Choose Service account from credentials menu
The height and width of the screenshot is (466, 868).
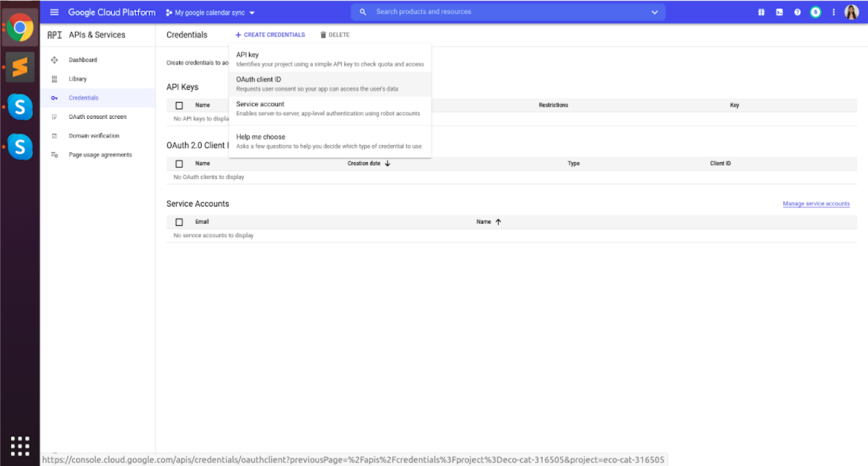(330, 109)
